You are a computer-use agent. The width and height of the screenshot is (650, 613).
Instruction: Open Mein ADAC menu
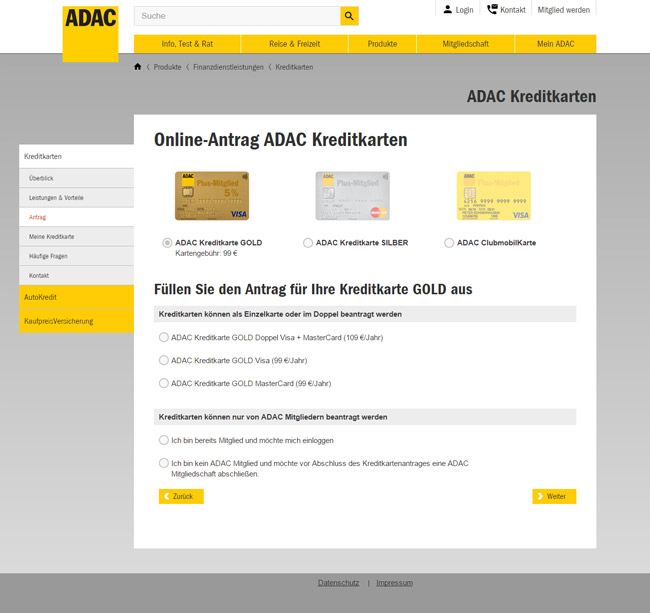pyautogui.click(x=555, y=44)
